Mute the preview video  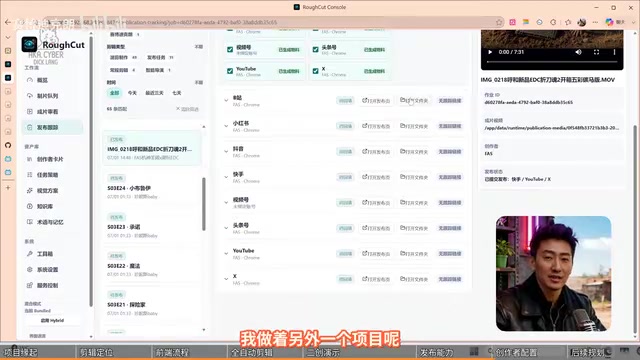point(578,52)
